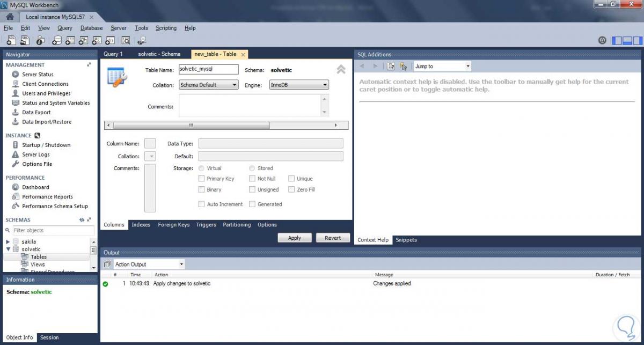Click the Revert button
This screenshot has height=345, width=644.
click(x=333, y=238)
